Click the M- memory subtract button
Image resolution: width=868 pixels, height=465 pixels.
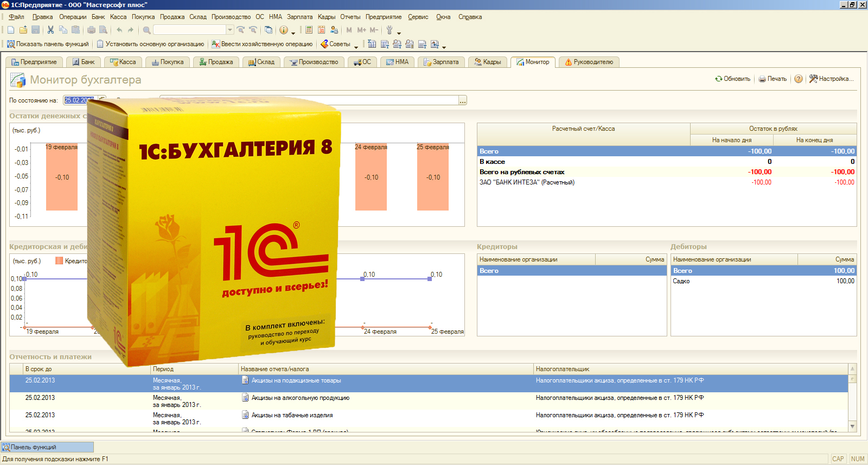374,30
